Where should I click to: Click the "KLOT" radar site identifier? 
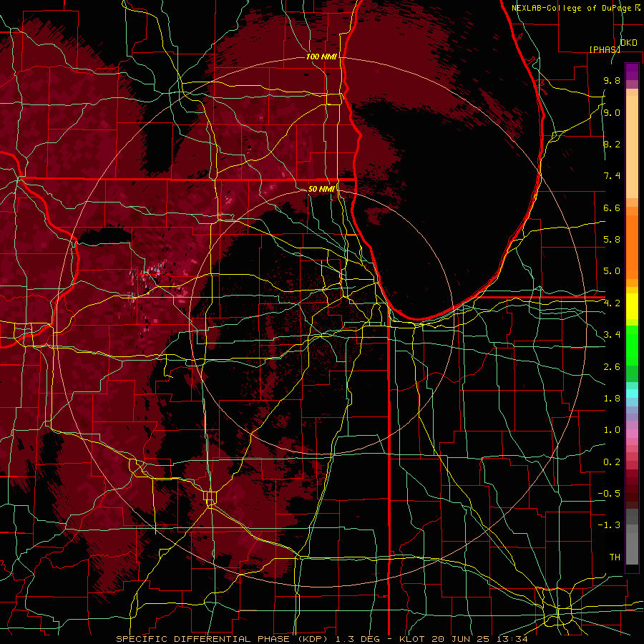coord(413,639)
